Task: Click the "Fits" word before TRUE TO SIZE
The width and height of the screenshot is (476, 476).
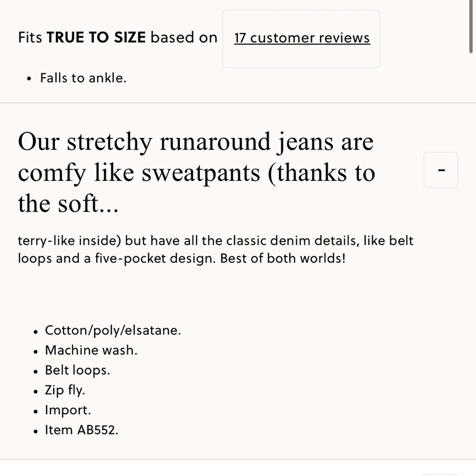Action: (x=30, y=38)
